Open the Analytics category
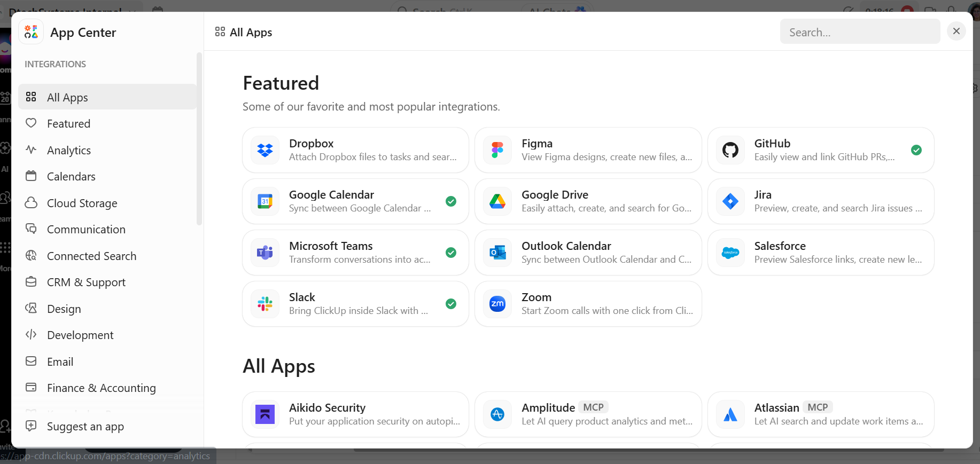Screen dimensions: 980x464 coord(107,150)
